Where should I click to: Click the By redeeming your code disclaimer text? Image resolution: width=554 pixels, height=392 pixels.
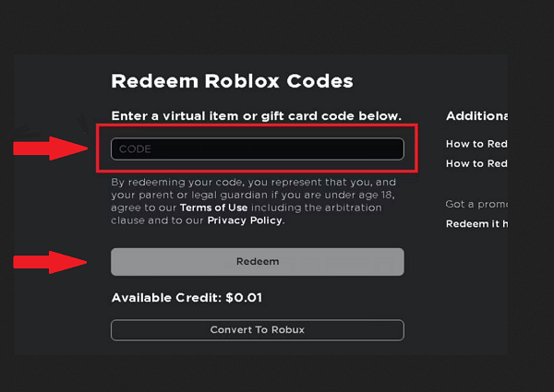253,201
